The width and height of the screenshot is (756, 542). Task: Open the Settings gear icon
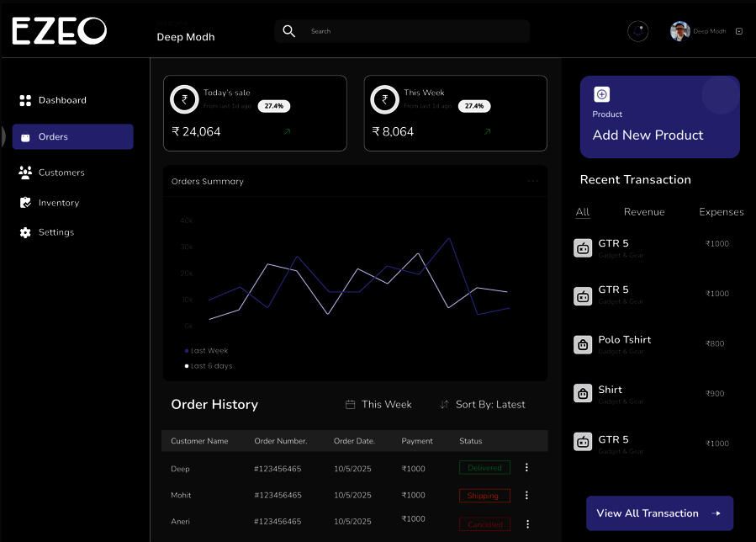(x=25, y=232)
